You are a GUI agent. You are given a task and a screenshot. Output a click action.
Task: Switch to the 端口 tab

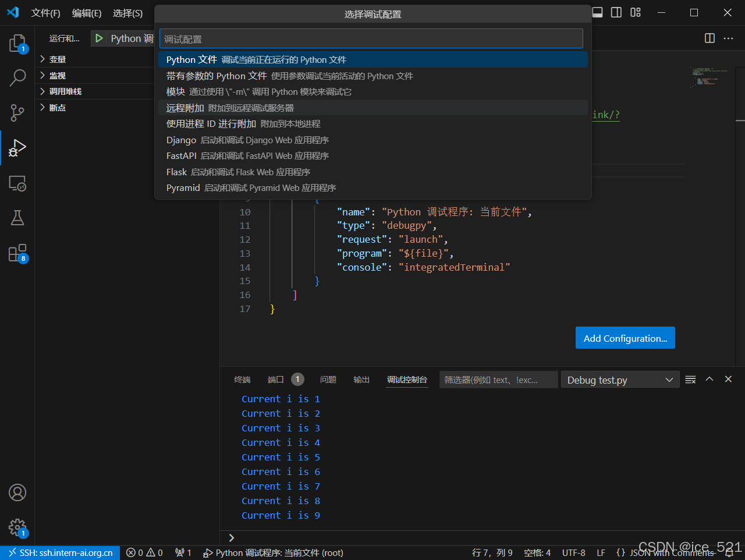click(276, 380)
